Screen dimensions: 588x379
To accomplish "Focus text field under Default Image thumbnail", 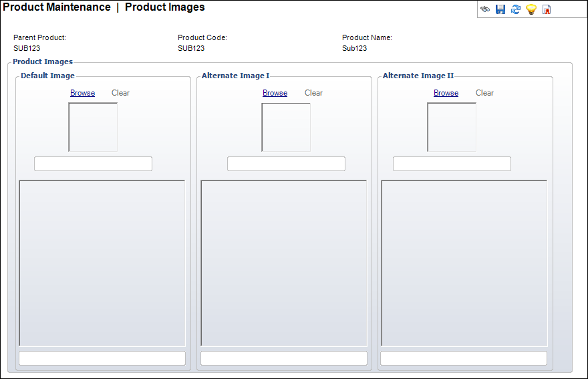I will pyautogui.click(x=93, y=164).
